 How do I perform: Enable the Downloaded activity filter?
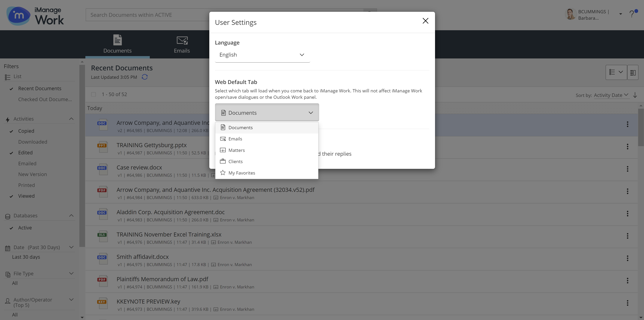[x=33, y=142]
